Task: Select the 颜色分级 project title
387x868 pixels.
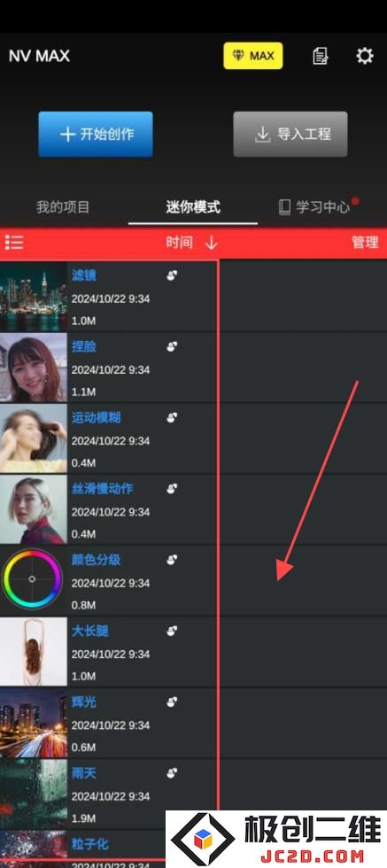Action: (x=96, y=560)
